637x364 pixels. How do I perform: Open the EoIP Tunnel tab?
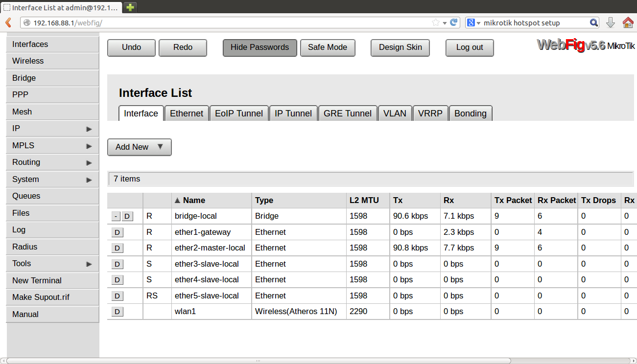click(x=239, y=113)
